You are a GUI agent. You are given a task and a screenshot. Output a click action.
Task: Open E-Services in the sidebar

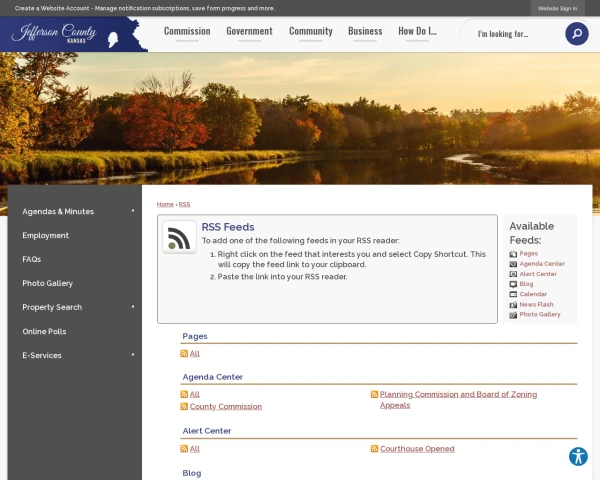(x=42, y=355)
